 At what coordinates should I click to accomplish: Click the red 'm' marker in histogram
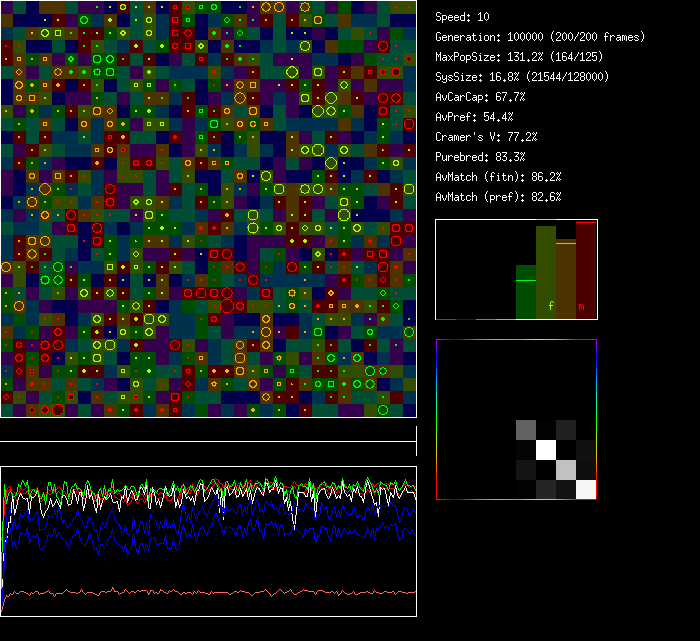pyautogui.click(x=581, y=306)
